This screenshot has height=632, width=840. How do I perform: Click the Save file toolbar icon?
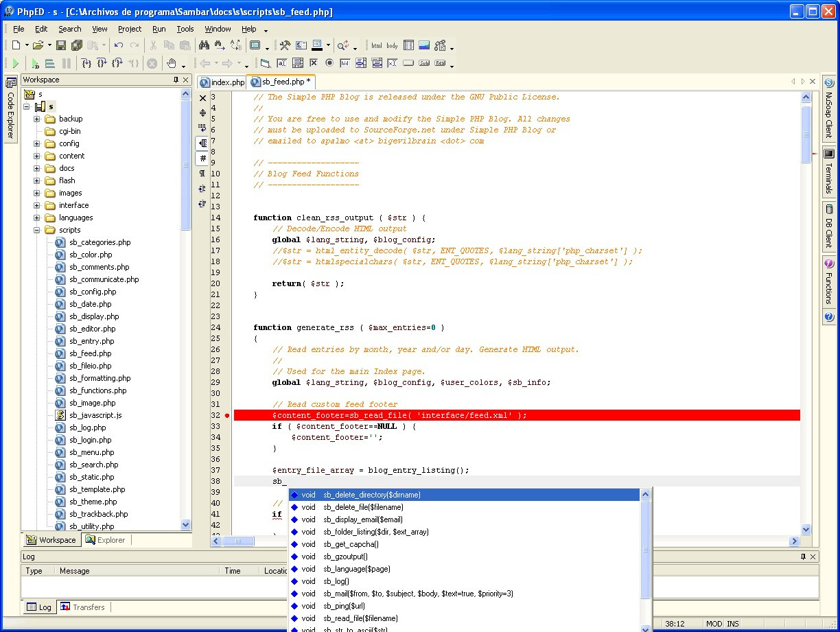point(61,45)
